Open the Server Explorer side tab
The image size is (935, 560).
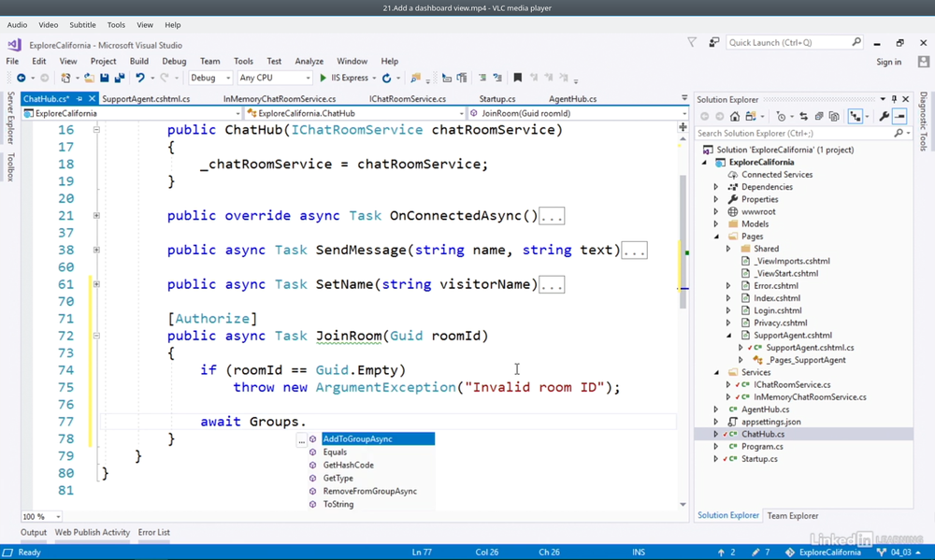coord(10,118)
